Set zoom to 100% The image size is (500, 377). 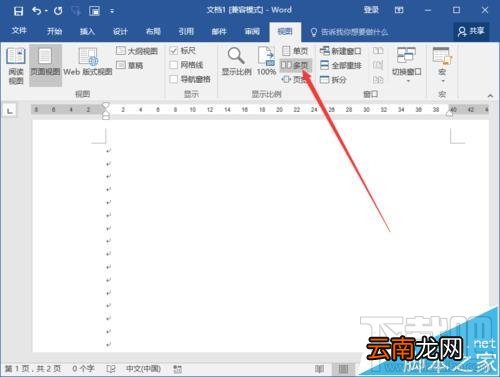(x=266, y=62)
